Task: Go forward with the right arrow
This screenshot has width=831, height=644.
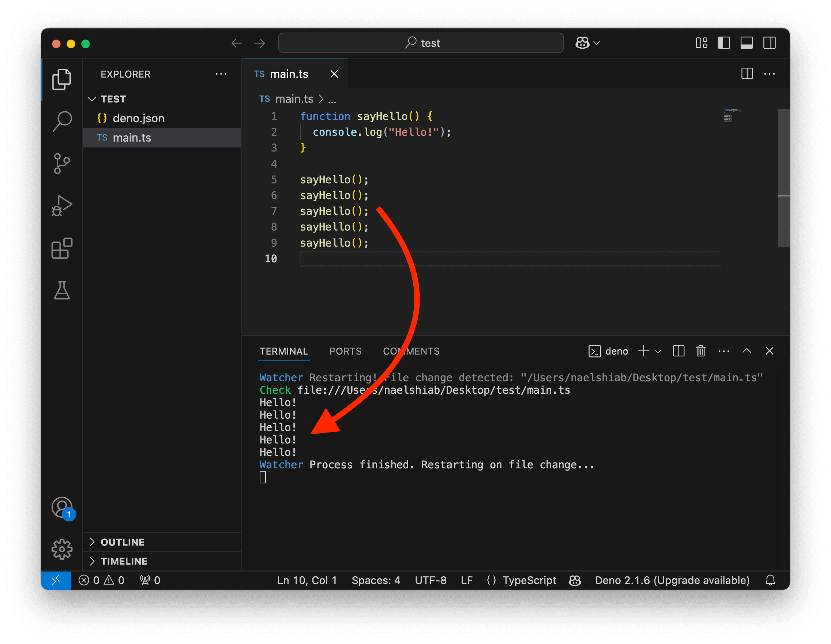Action: click(260, 43)
